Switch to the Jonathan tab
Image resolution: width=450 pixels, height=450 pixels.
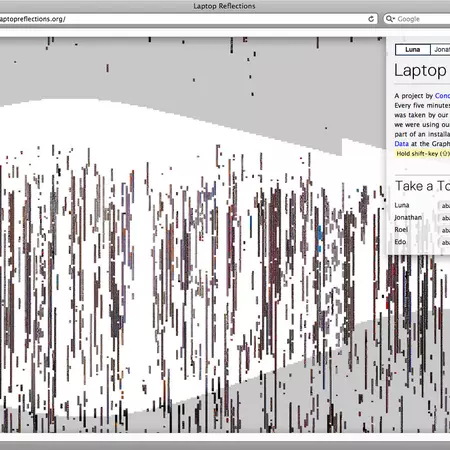440,50
